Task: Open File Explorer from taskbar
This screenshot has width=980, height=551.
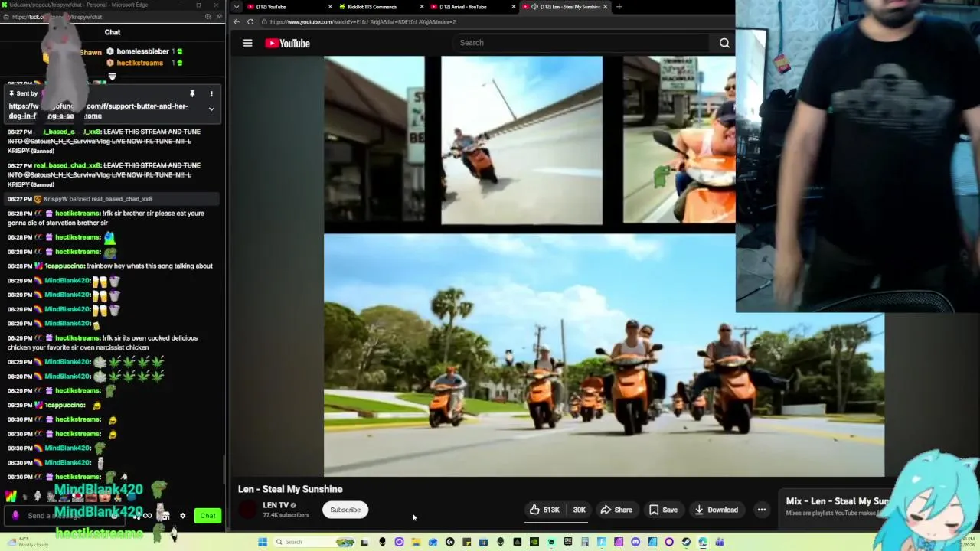Action: point(416,542)
